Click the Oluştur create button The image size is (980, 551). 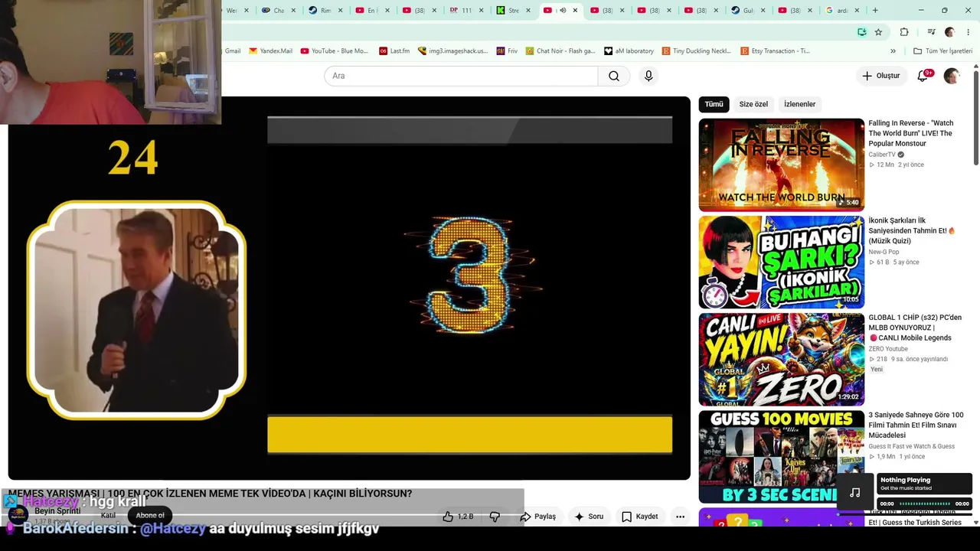[x=881, y=76]
